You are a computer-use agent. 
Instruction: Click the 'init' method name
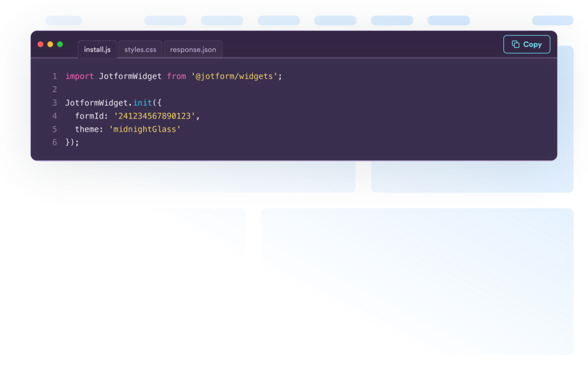tap(142, 103)
